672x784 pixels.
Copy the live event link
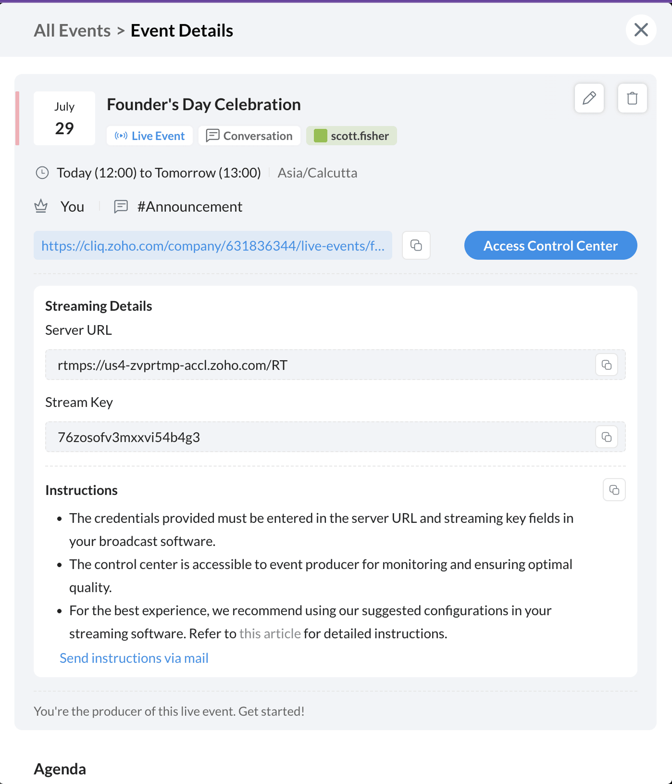416,245
